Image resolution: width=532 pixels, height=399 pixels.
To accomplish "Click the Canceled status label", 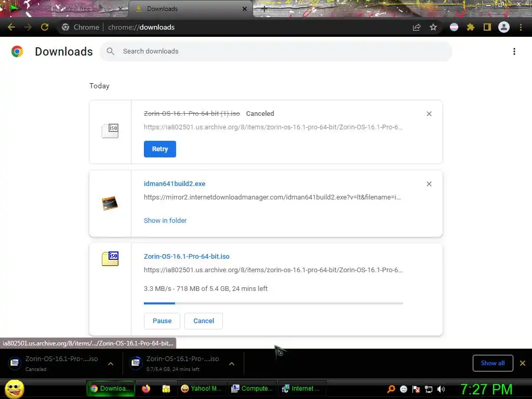I will point(260,114).
